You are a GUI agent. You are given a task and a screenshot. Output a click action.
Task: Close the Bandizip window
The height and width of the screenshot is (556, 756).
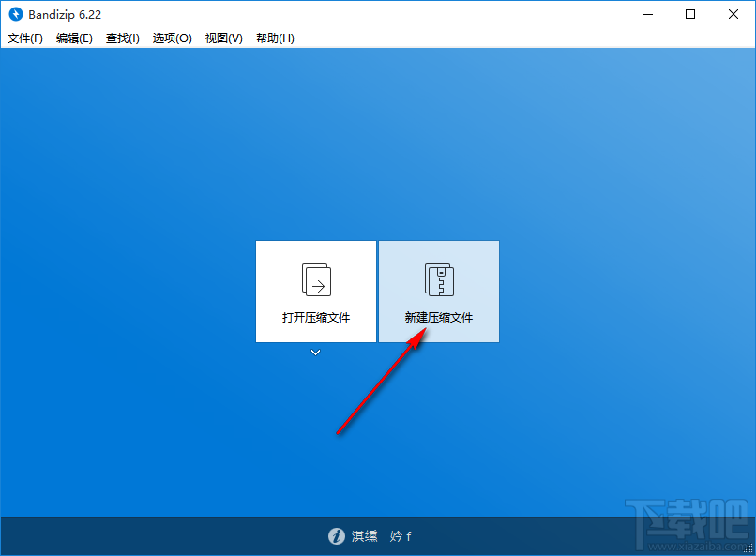tap(733, 14)
